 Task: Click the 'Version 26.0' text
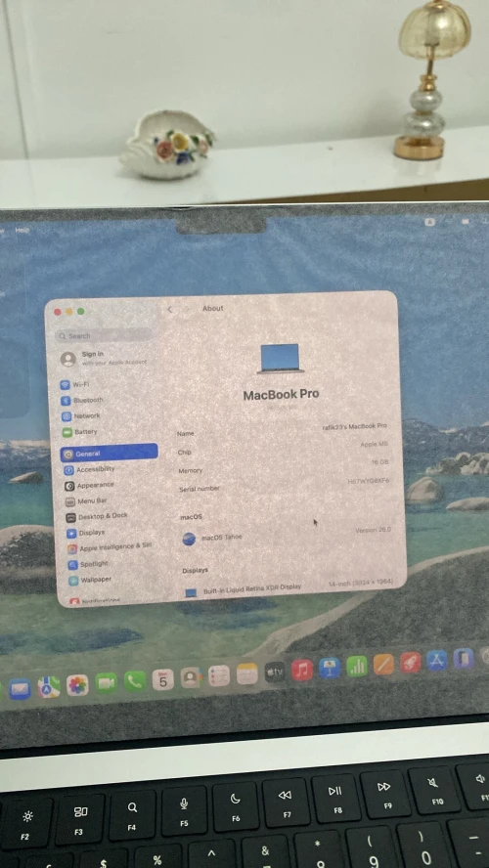(x=374, y=530)
